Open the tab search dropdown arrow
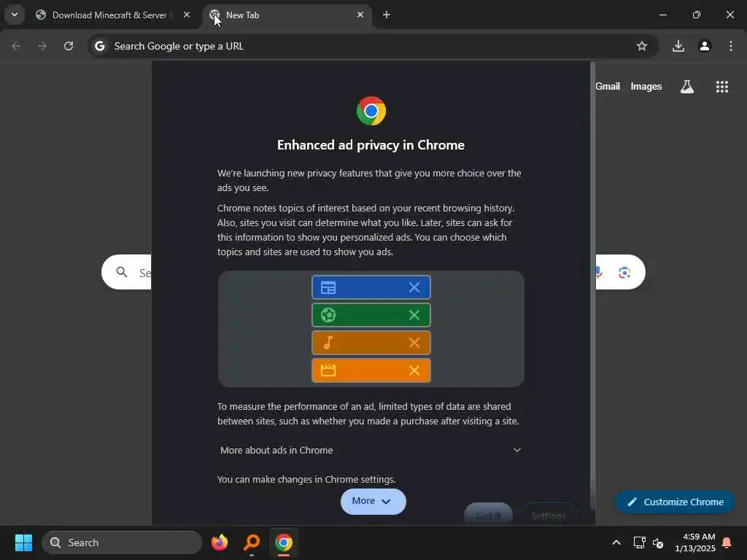This screenshot has width=747, height=560. click(15, 15)
